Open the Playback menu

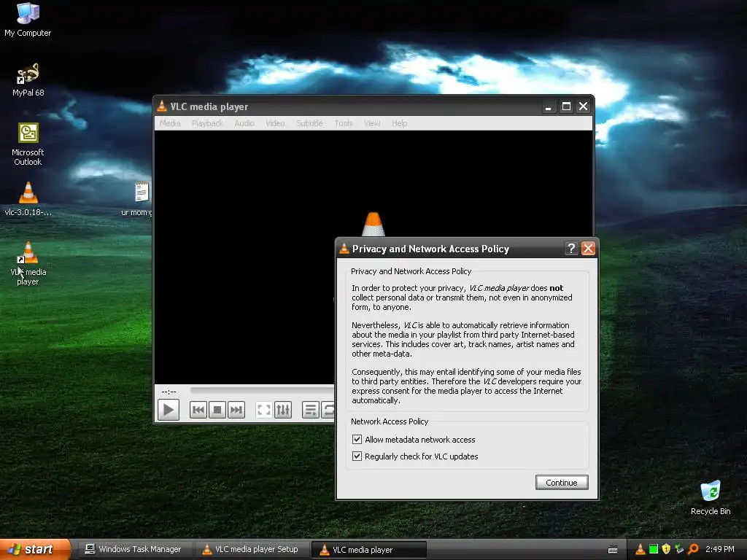207,123
